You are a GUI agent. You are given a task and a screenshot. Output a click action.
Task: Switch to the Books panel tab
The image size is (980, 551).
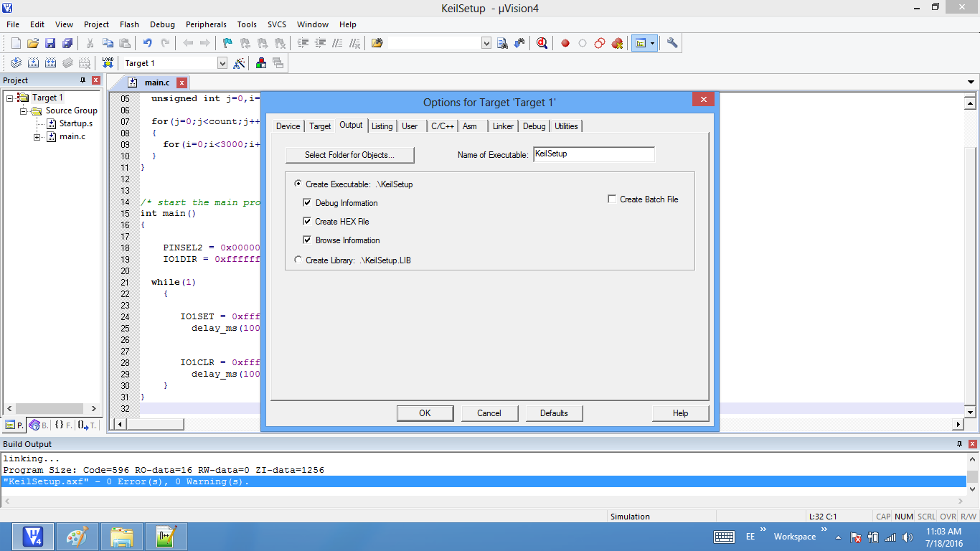(x=39, y=425)
